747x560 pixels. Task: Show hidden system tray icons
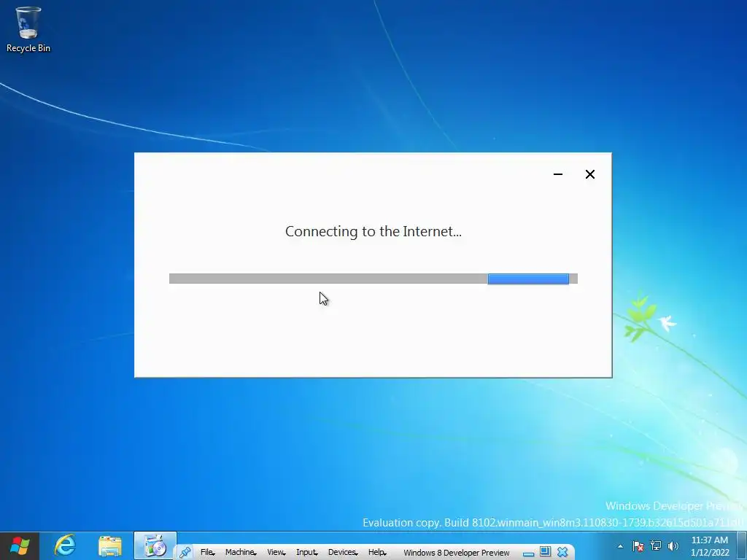coord(620,546)
